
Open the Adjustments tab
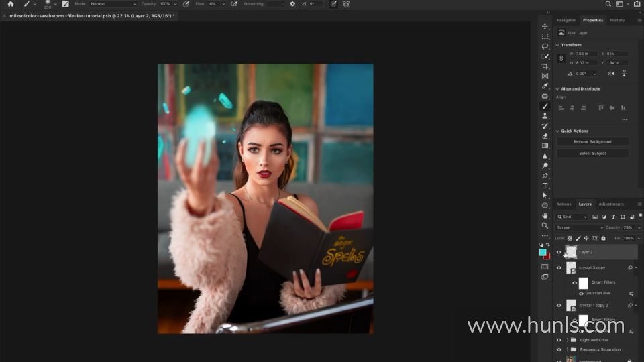610,204
